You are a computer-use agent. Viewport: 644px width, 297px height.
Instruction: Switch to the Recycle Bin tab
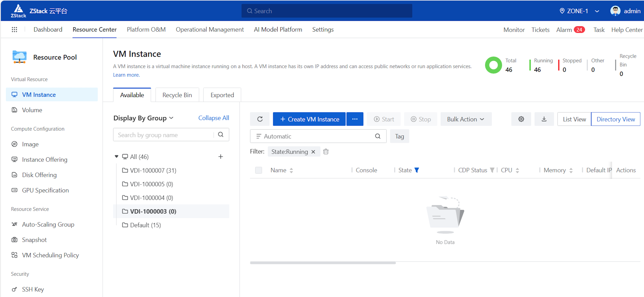[x=177, y=95]
